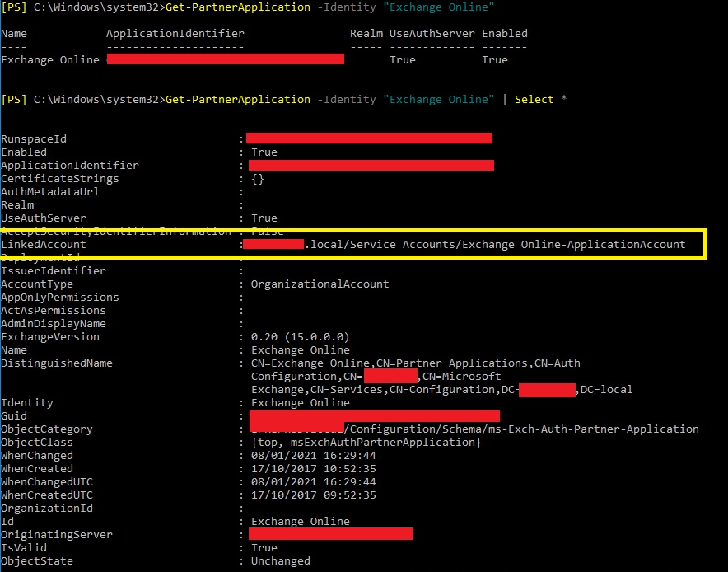Click 'Exchange Online' in the Identity property row
The image size is (728, 572).
pos(301,402)
